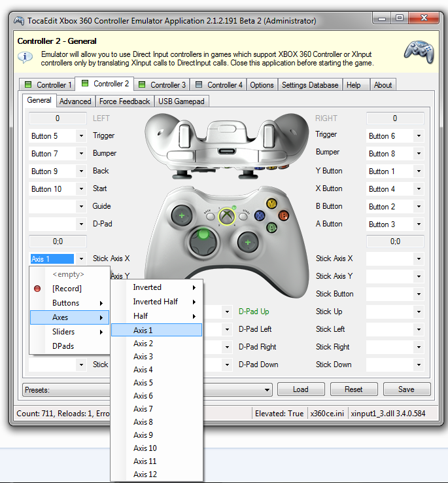Select DPads menu entry
Viewport: 448px width, 483px height.
tap(69, 346)
